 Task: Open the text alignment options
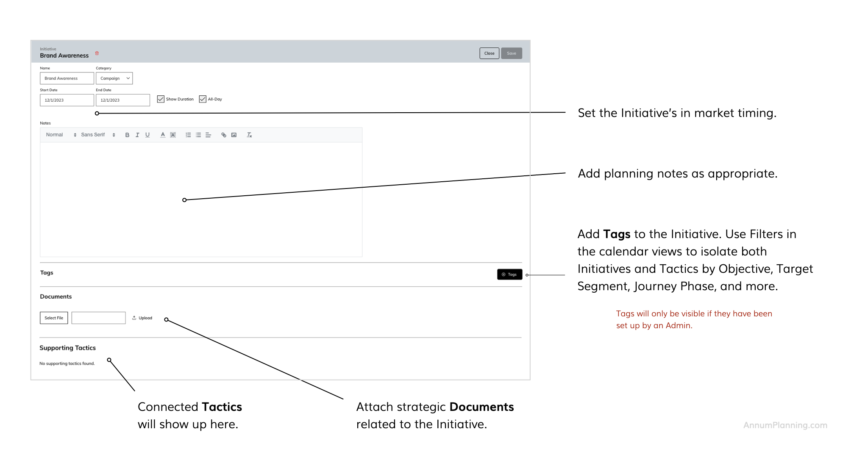click(x=209, y=135)
